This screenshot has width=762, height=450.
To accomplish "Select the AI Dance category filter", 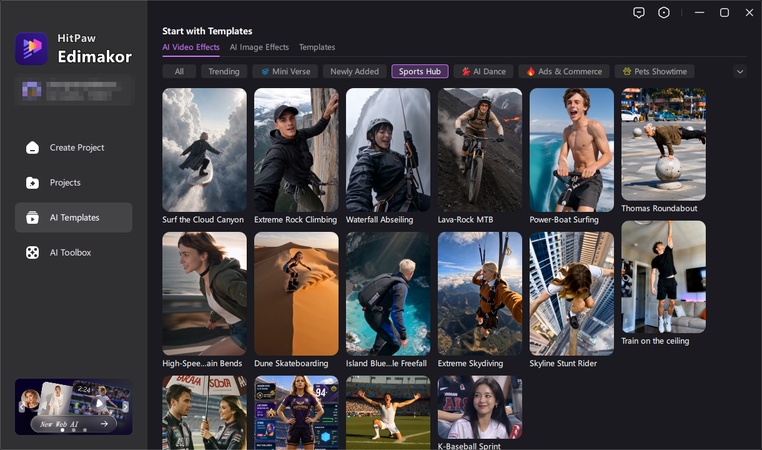I will (484, 71).
